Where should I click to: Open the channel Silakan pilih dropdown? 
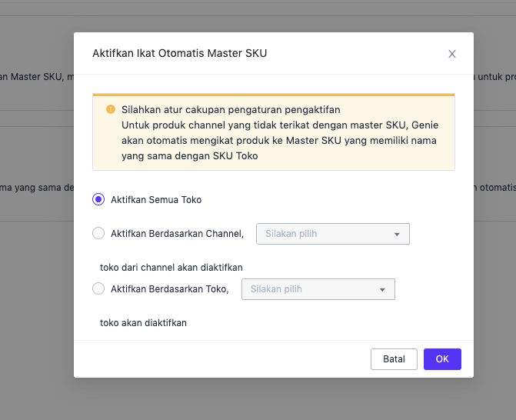point(333,234)
